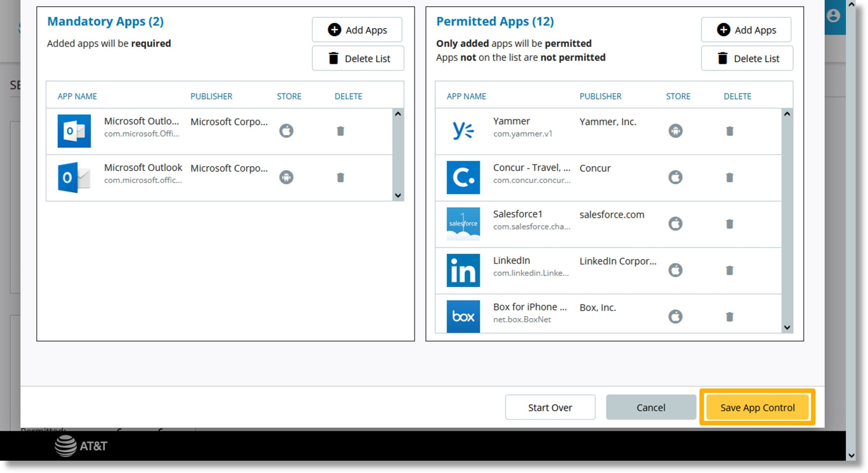
Task: Remove Salesforce1 from the permitted list
Action: [730, 224]
